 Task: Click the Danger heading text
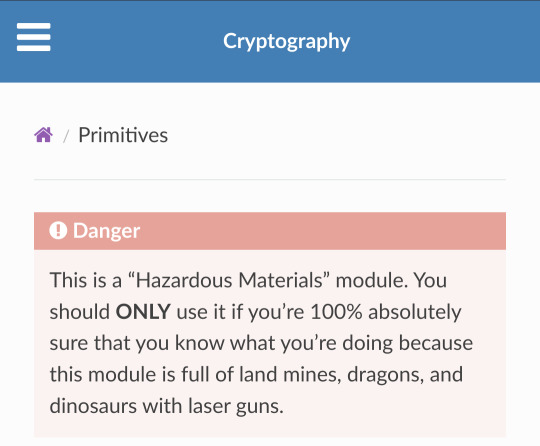[x=106, y=230]
